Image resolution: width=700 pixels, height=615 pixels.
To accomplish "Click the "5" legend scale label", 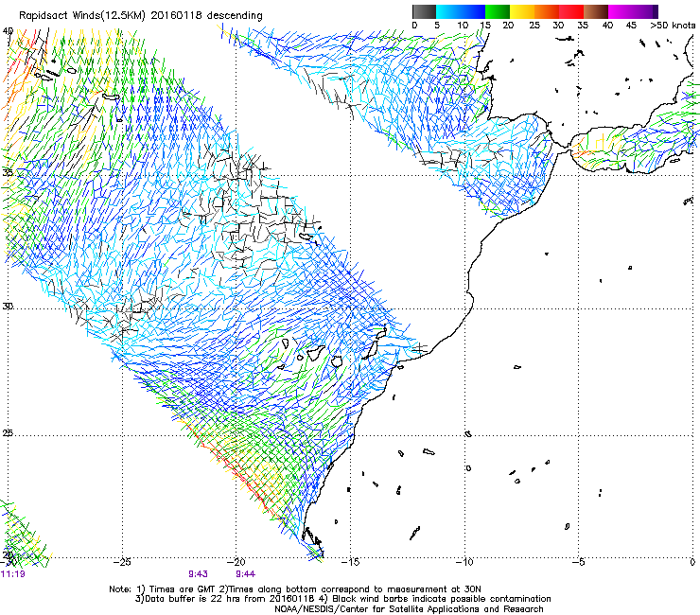I will (437, 26).
